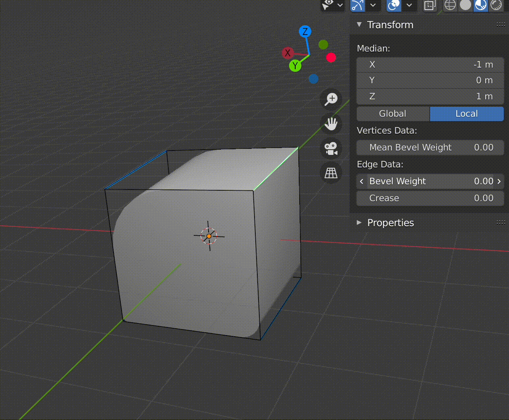Click the material preview shading icon
Viewport: 509px width, 420px height.
tap(480, 6)
